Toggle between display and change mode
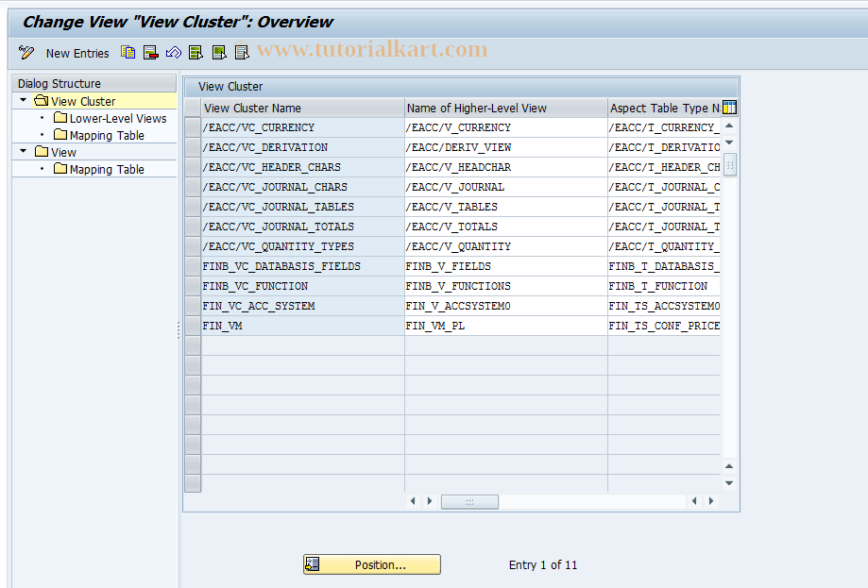 (x=26, y=54)
